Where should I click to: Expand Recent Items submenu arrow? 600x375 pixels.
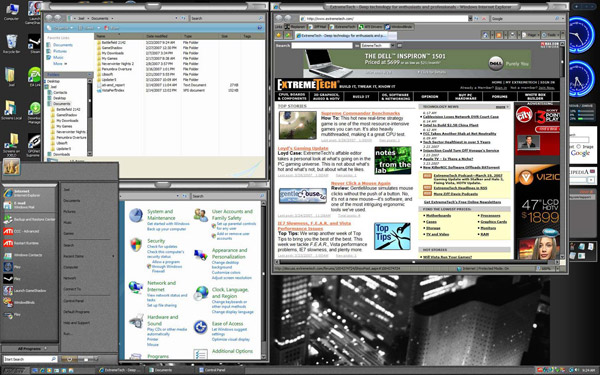click(113, 256)
